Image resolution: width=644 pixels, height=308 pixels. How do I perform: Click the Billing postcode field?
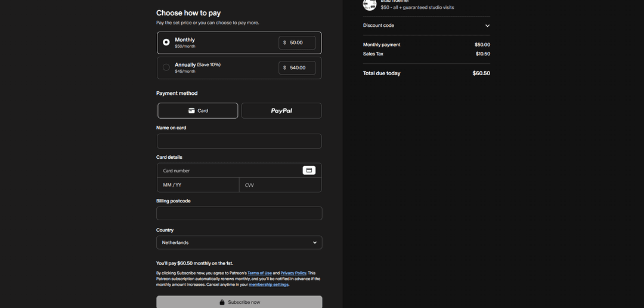[x=239, y=214]
